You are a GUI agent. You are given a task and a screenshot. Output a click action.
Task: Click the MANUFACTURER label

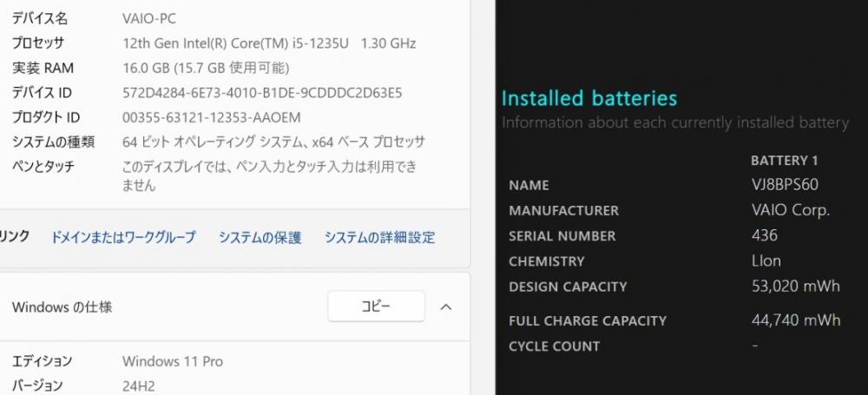point(563,210)
